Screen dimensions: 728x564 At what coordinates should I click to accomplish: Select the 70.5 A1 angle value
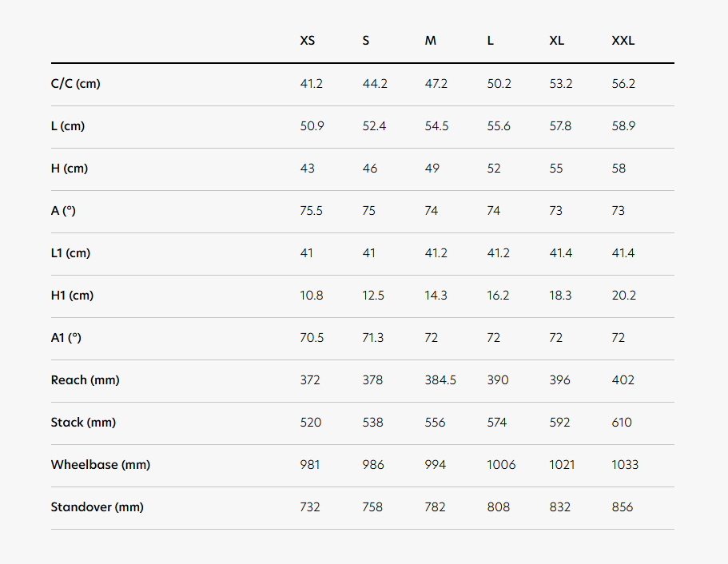click(312, 337)
